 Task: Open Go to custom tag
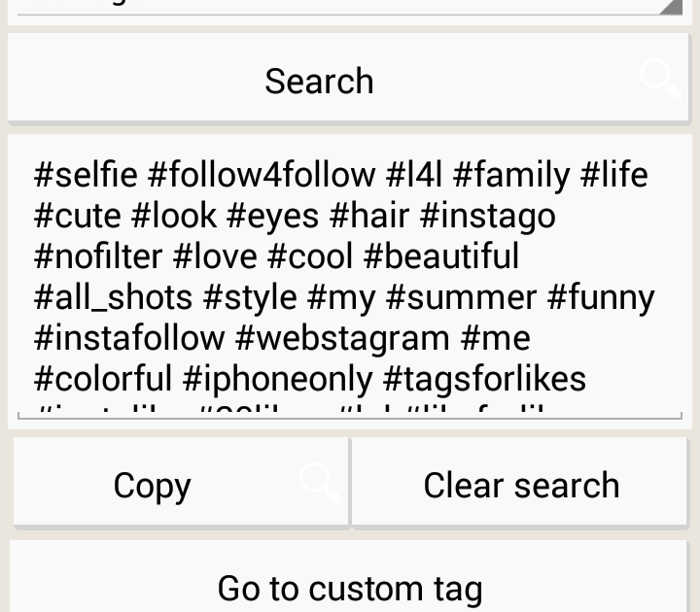[350, 588]
